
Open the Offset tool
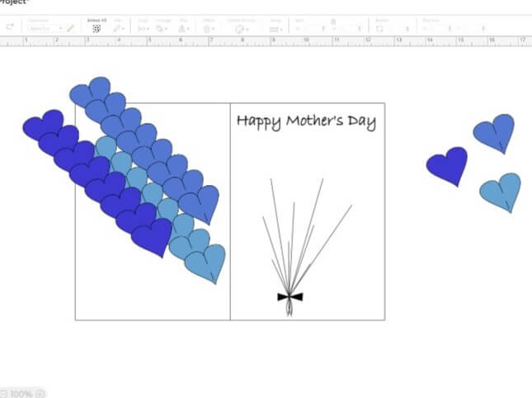click(209, 29)
